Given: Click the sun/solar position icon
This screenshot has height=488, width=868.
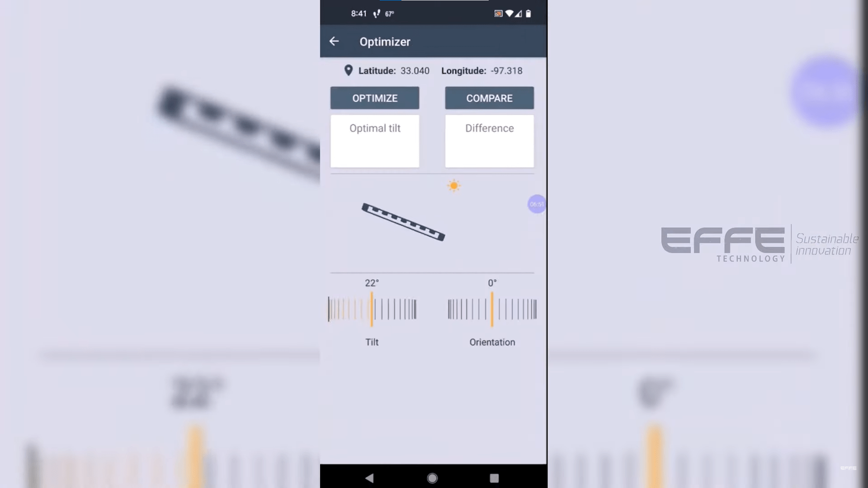Looking at the screenshot, I should pyautogui.click(x=454, y=186).
